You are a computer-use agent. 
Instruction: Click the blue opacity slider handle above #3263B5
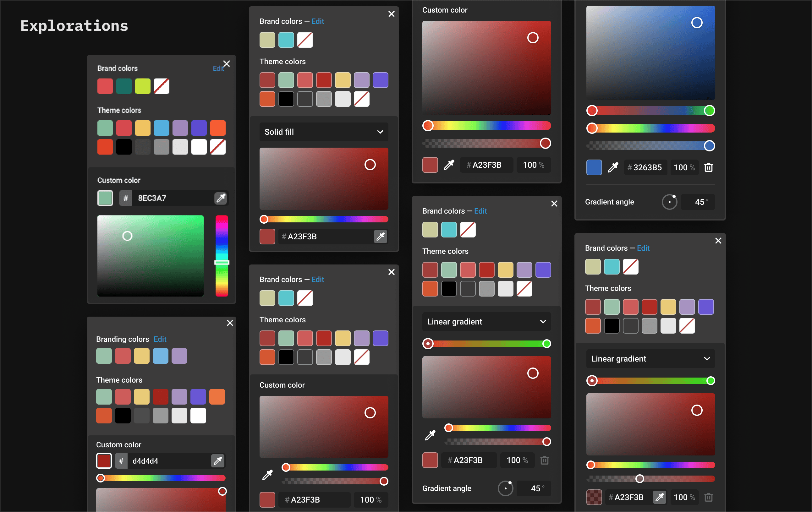pyautogui.click(x=709, y=146)
